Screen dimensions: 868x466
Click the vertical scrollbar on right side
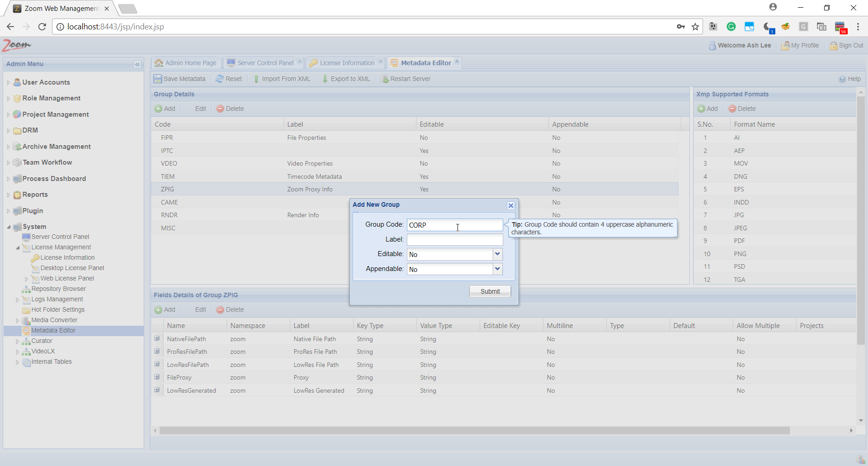coord(861,220)
